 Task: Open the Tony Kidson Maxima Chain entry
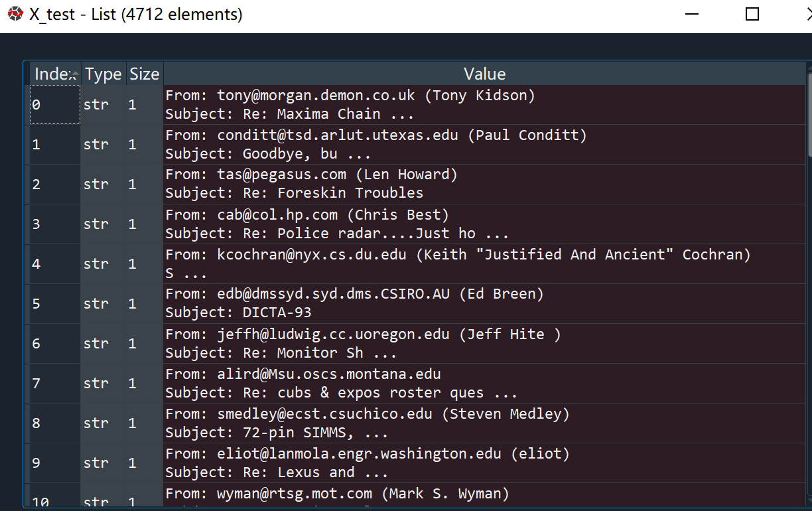click(x=484, y=104)
